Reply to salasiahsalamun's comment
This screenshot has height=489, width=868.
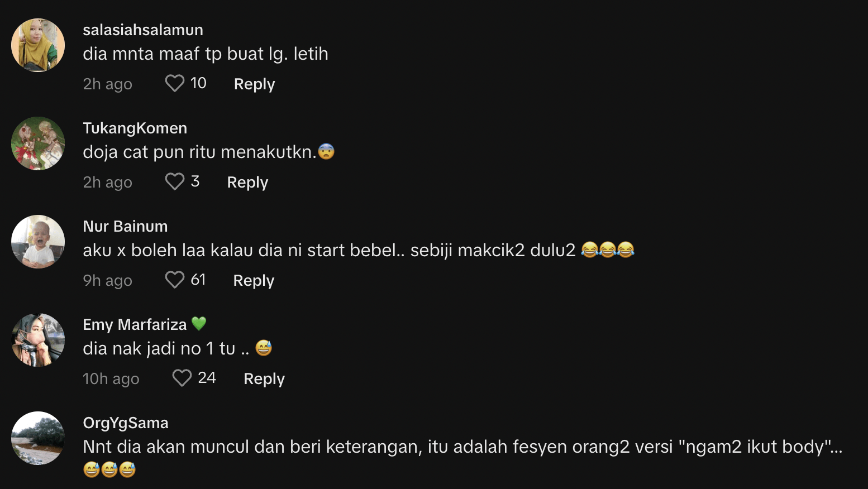point(254,84)
